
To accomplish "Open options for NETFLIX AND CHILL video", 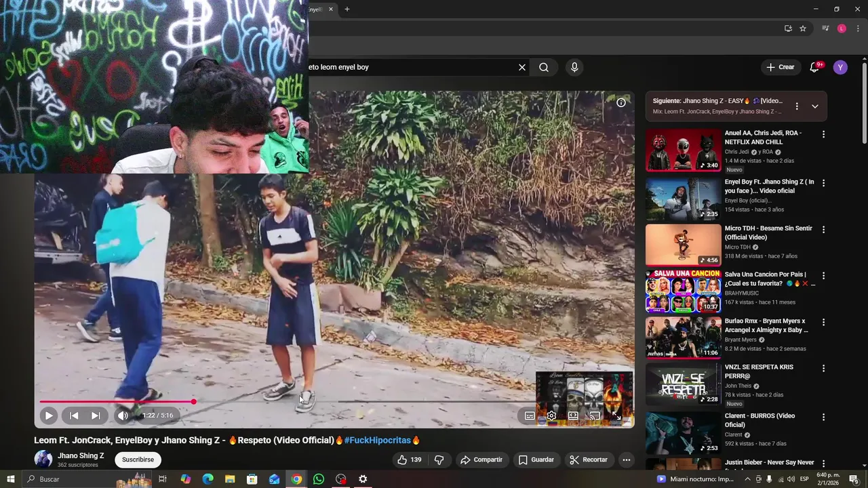I will click(x=823, y=134).
